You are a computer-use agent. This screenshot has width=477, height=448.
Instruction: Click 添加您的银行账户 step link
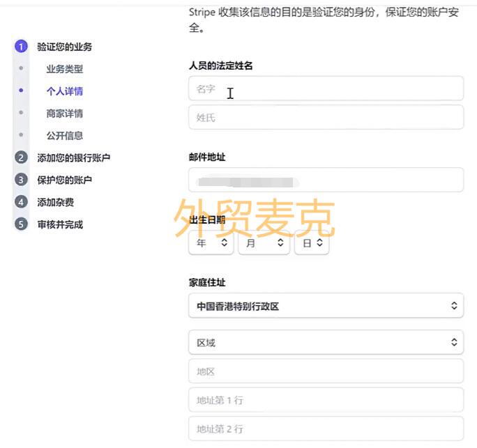point(73,157)
